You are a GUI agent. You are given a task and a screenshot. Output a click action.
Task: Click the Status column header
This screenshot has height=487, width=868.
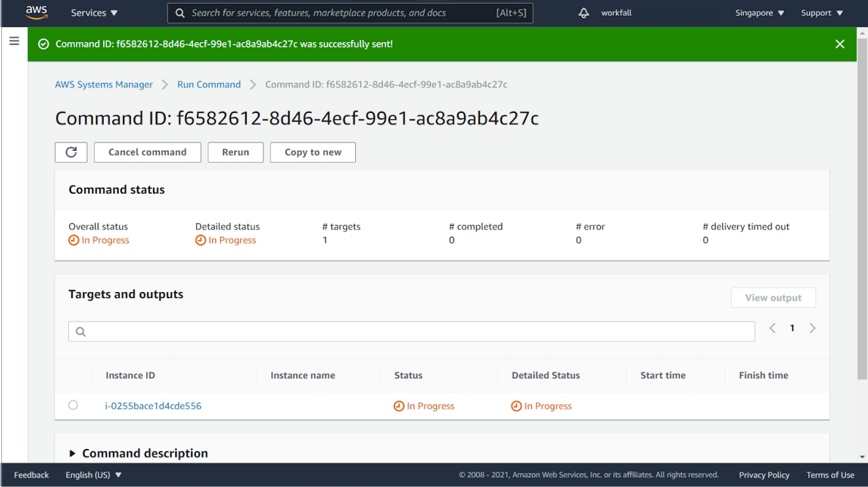(x=408, y=375)
